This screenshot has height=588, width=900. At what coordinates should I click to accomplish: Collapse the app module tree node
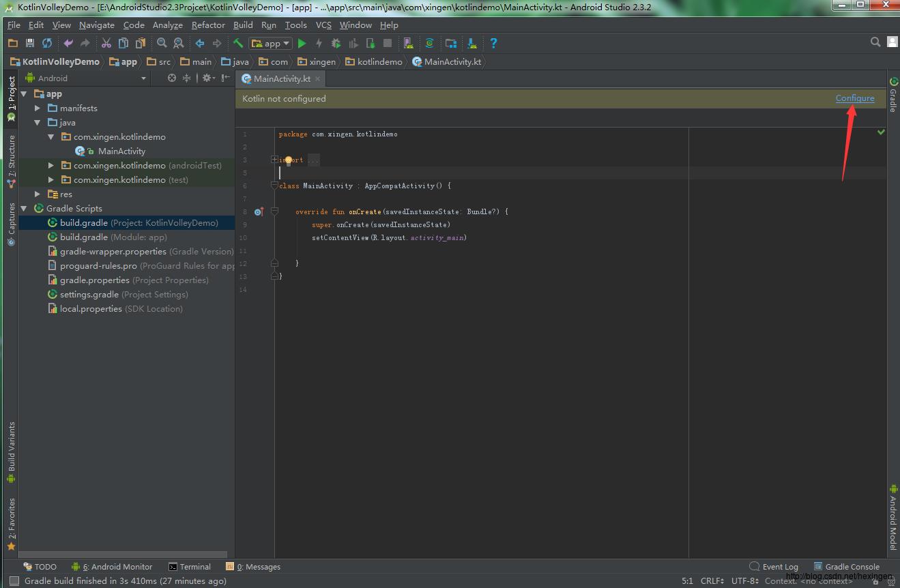tap(25, 94)
